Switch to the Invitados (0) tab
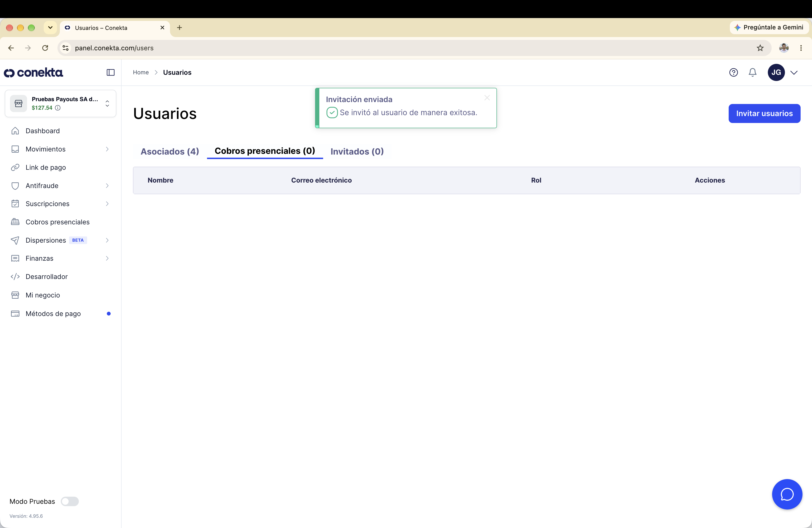812x528 pixels. [357, 151]
